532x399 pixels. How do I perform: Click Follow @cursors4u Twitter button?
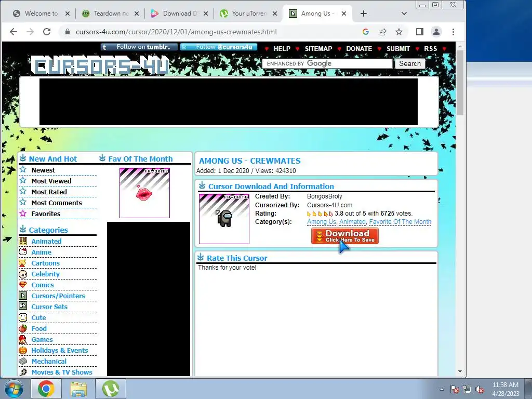click(x=219, y=47)
